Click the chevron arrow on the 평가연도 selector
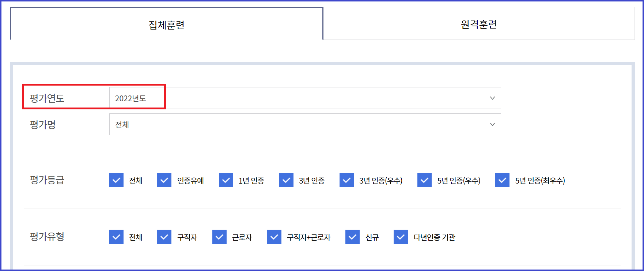This screenshot has height=271, width=644. click(x=492, y=98)
